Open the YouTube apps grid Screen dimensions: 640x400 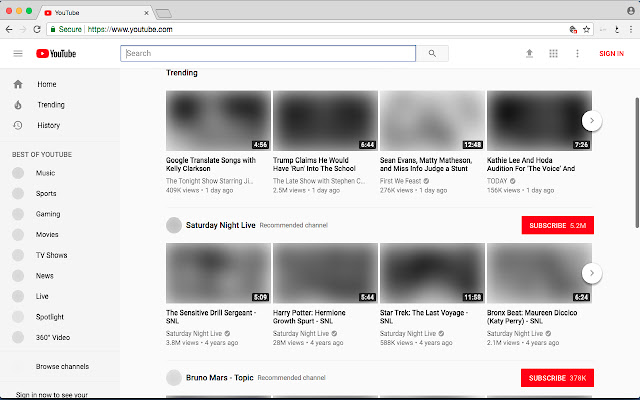553,53
